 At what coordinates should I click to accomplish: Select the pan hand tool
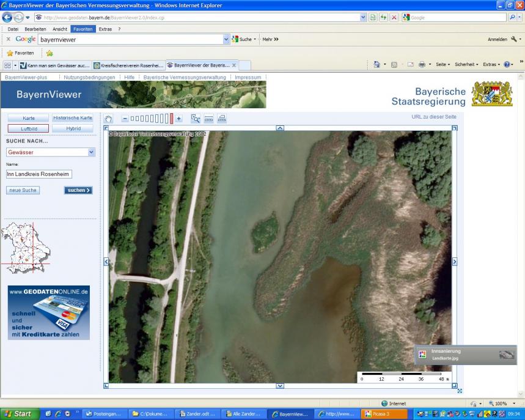[108, 119]
